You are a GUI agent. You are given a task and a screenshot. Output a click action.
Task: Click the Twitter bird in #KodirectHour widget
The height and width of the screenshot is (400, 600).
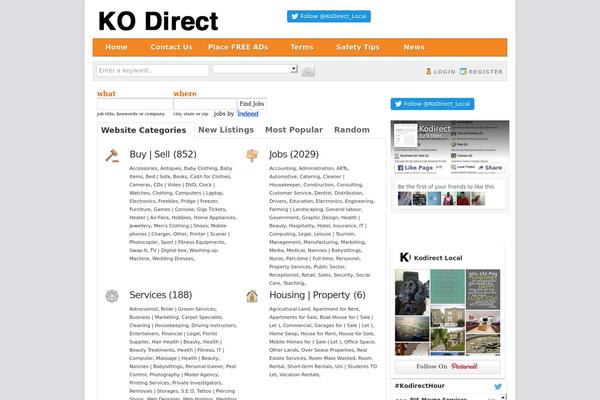[x=497, y=387]
